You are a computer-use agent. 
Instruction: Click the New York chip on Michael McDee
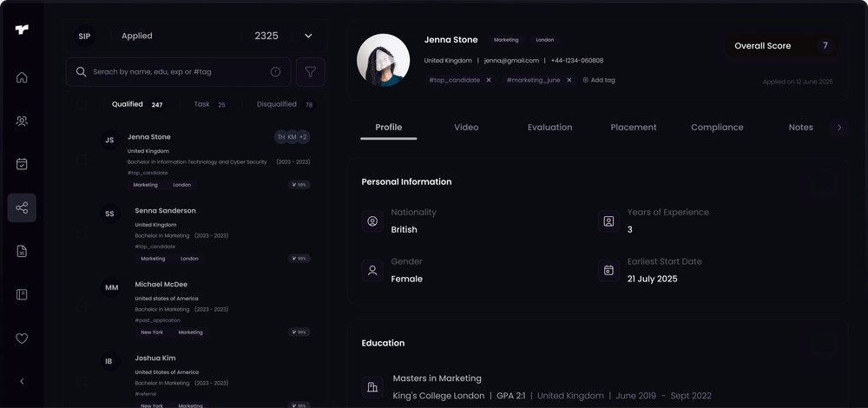(152, 332)
